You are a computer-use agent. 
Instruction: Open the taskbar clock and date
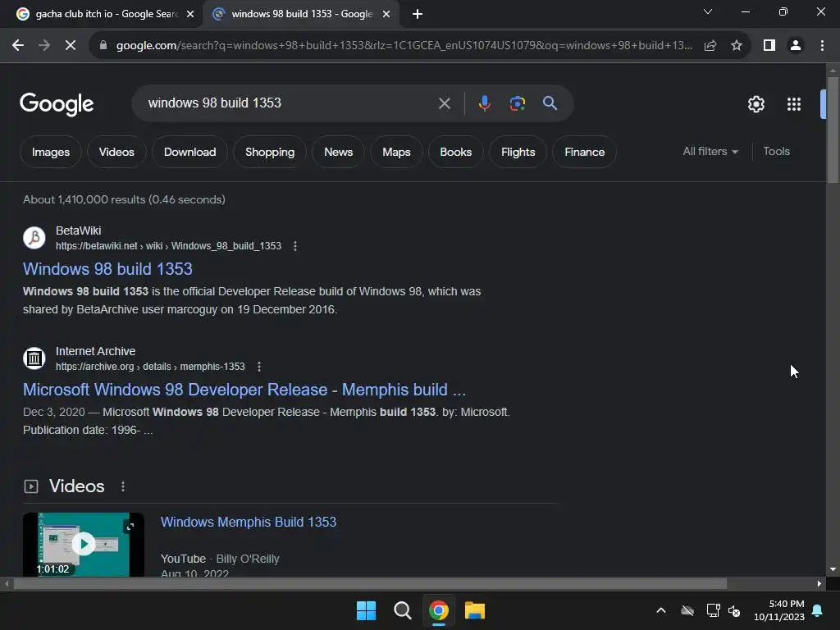779,610
